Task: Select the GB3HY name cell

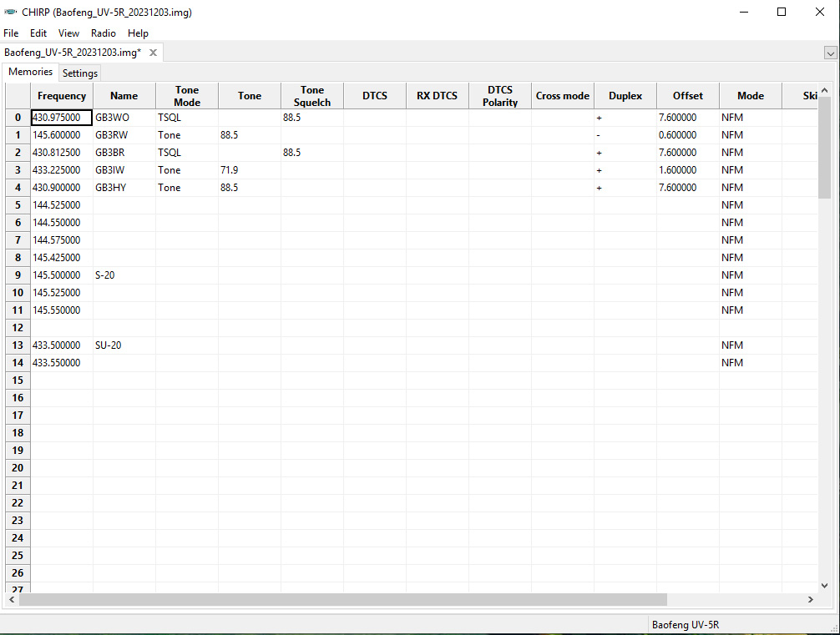Action: [x=124, y=188]
